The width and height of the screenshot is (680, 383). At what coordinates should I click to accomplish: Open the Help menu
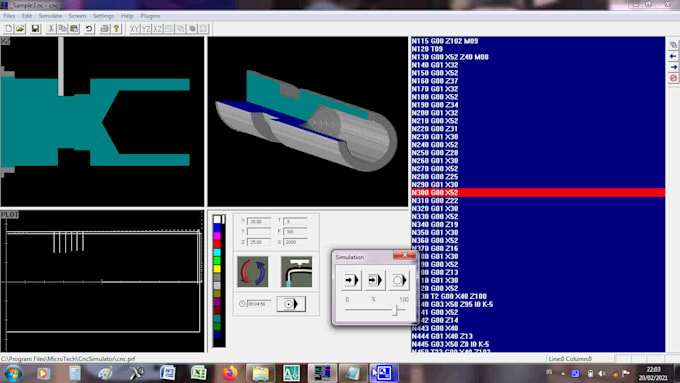127,16
